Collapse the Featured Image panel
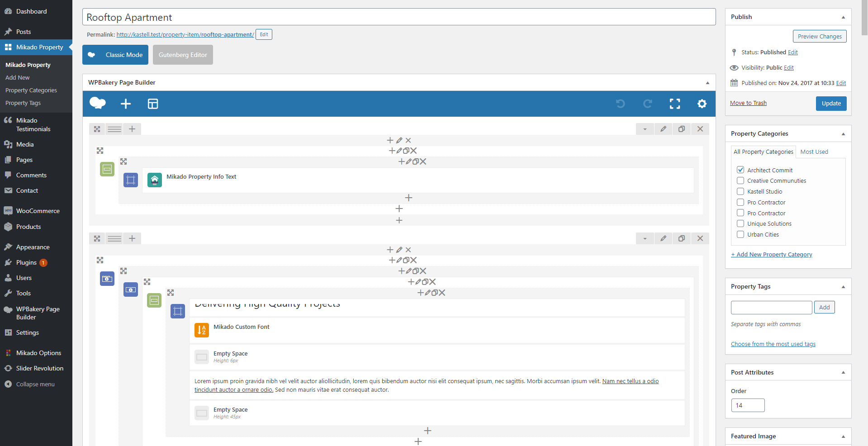The height and width of the screenshot is (446, 868). [x=843, y=437]
